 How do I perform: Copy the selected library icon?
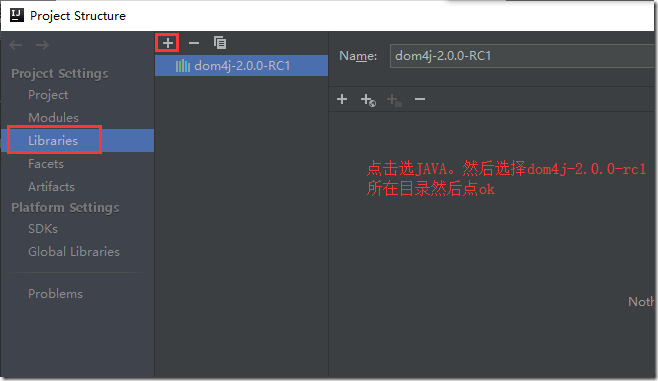pos(220,43)
